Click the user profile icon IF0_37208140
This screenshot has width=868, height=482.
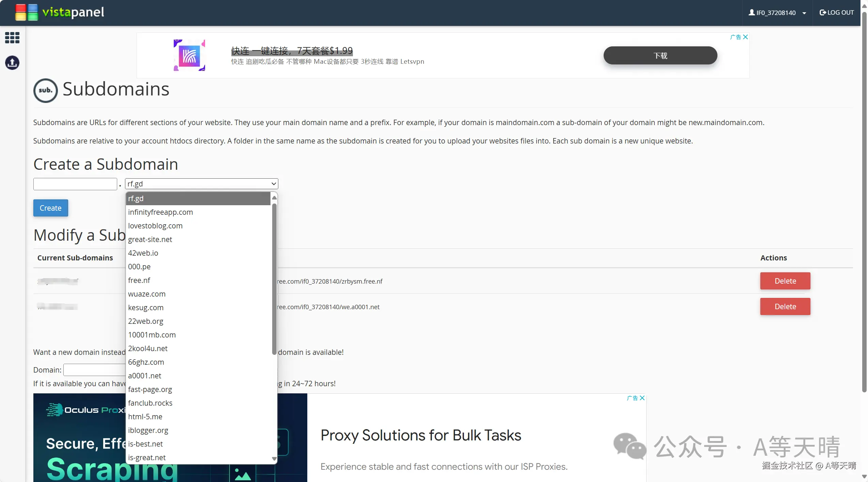[x=751, y=13]
